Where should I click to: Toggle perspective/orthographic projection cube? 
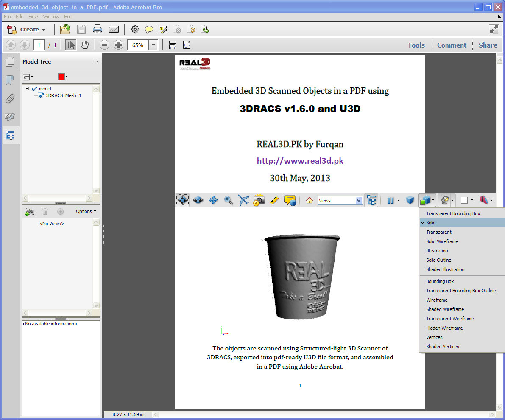pyautogui.click(x=410, y=200)
